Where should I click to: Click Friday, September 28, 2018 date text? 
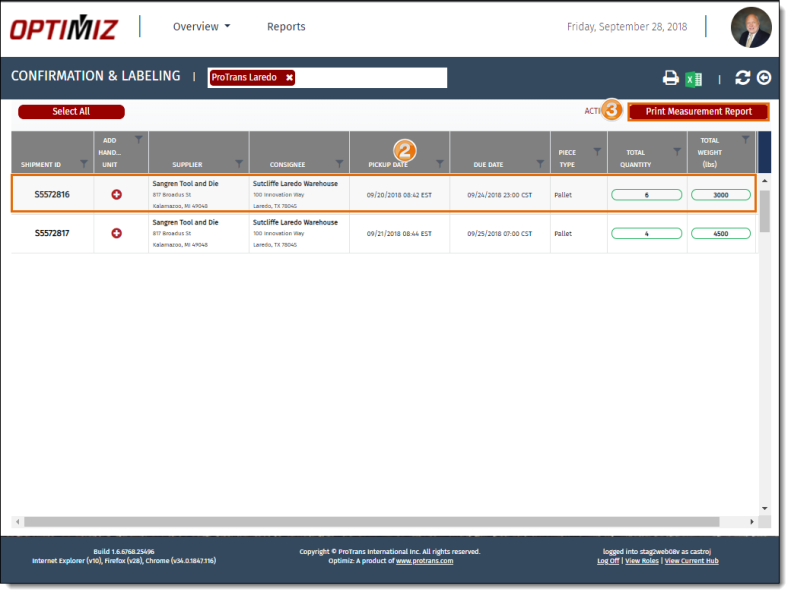[x=627, y=27]
